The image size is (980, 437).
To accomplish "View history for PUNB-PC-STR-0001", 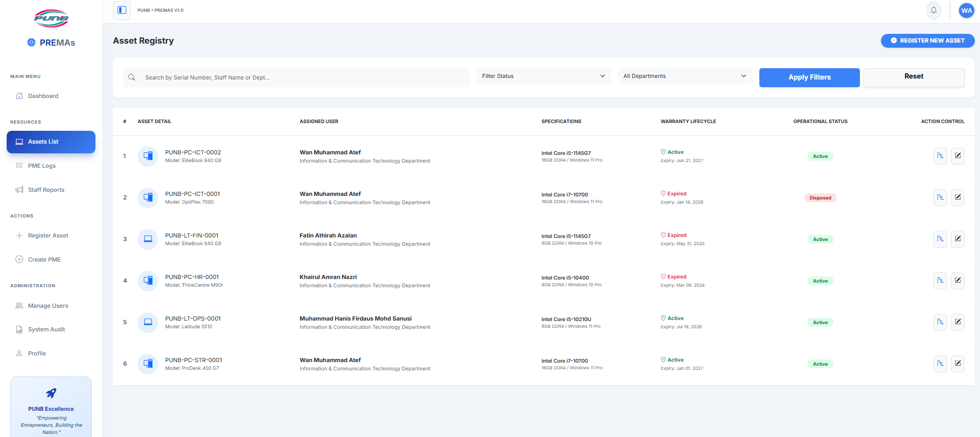I will [x=940, y=364].
